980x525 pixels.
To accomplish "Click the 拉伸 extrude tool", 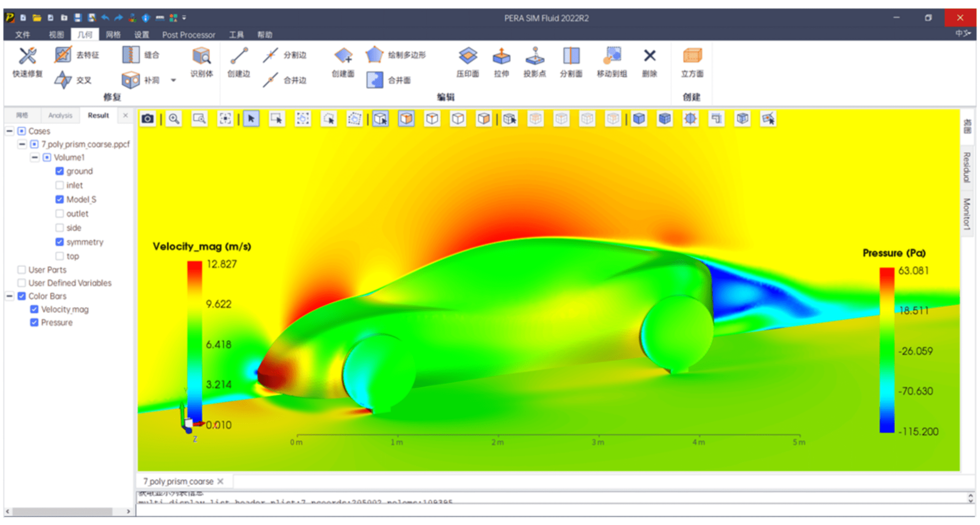I will 501,62.
